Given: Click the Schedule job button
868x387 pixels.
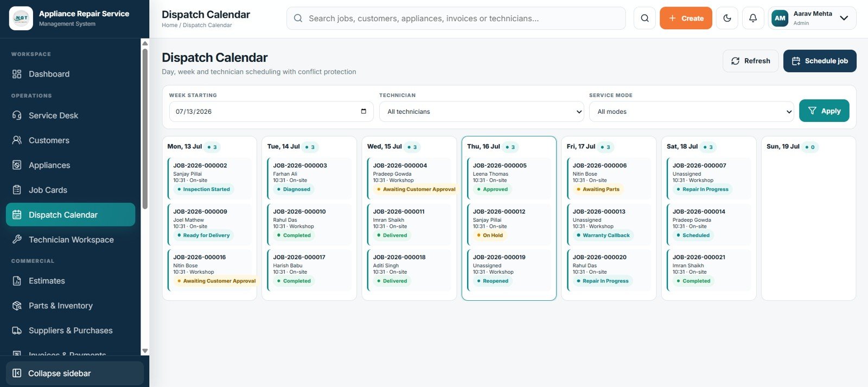Looking at the screenshot, I should pyautogui.click(x=820, y=61).
